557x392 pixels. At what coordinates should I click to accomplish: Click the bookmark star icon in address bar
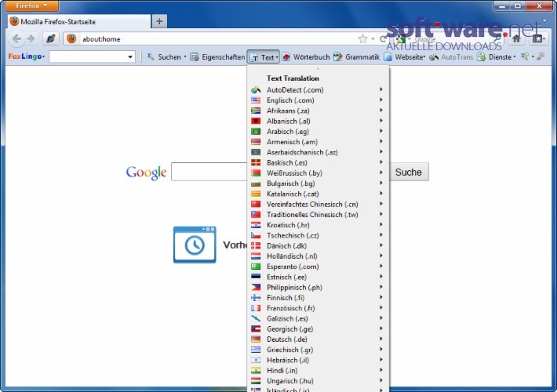[x=362, y=38]
